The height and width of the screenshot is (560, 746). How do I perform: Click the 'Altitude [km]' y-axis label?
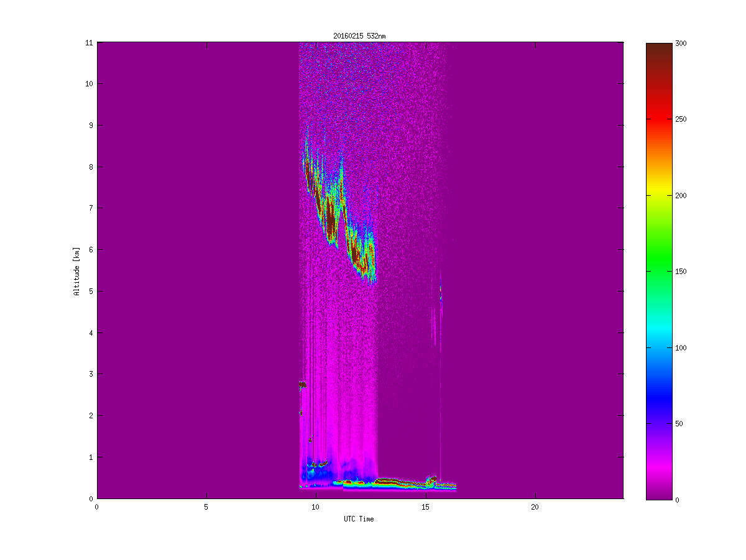(76, 271)
